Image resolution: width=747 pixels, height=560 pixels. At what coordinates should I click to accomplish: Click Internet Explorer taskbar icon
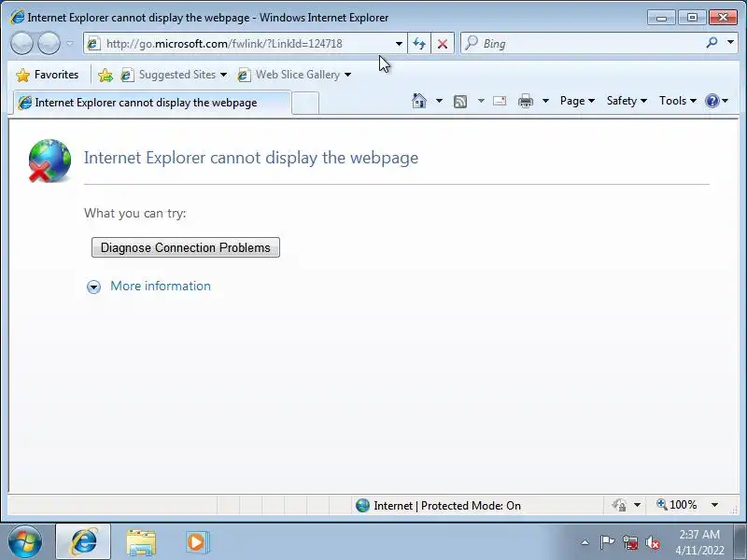coord(83,542)
